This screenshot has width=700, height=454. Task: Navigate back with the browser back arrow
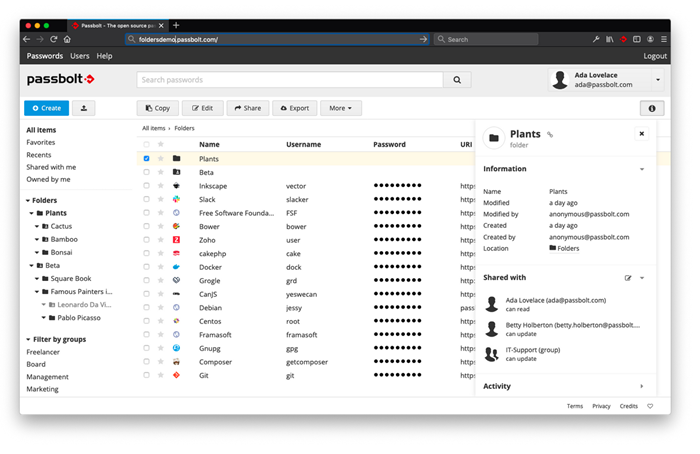tap(26, 39)
